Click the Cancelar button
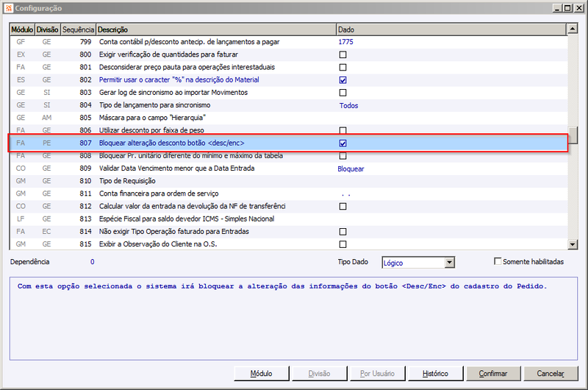This screenshot has height=390, width=588. coord(551,374)
